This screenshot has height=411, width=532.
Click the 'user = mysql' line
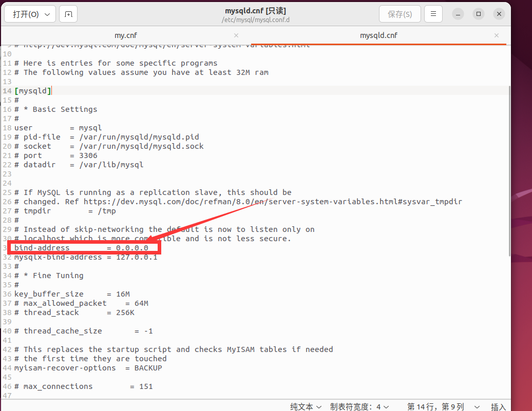(x=58, y=128)
